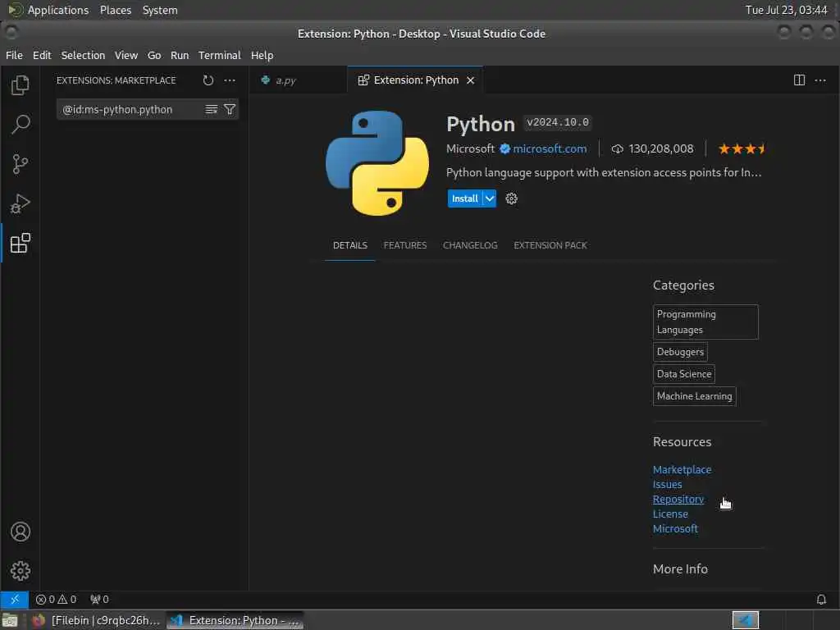Select Extension: Python taskbar window button
840x630 pixels.
point(235,620)
